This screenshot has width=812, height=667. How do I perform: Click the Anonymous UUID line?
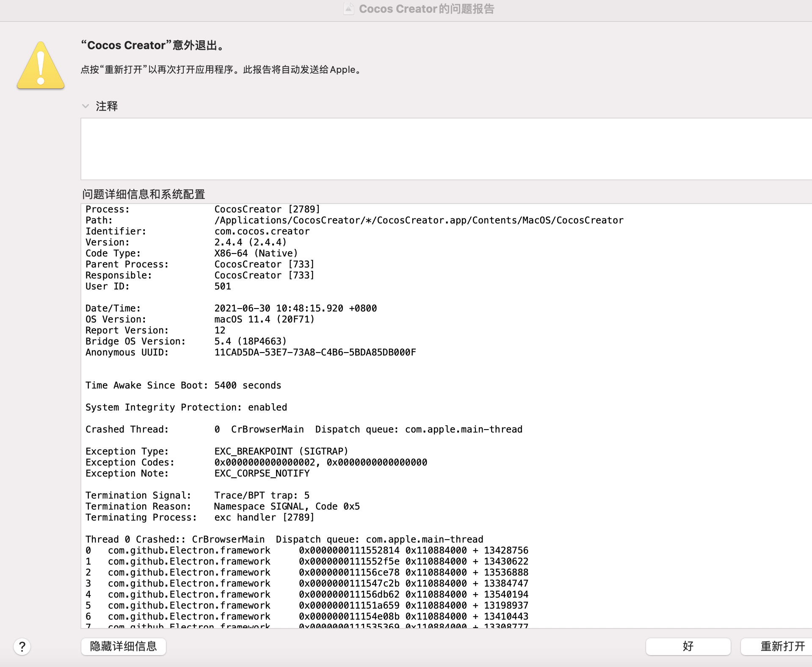click(251, 352)
